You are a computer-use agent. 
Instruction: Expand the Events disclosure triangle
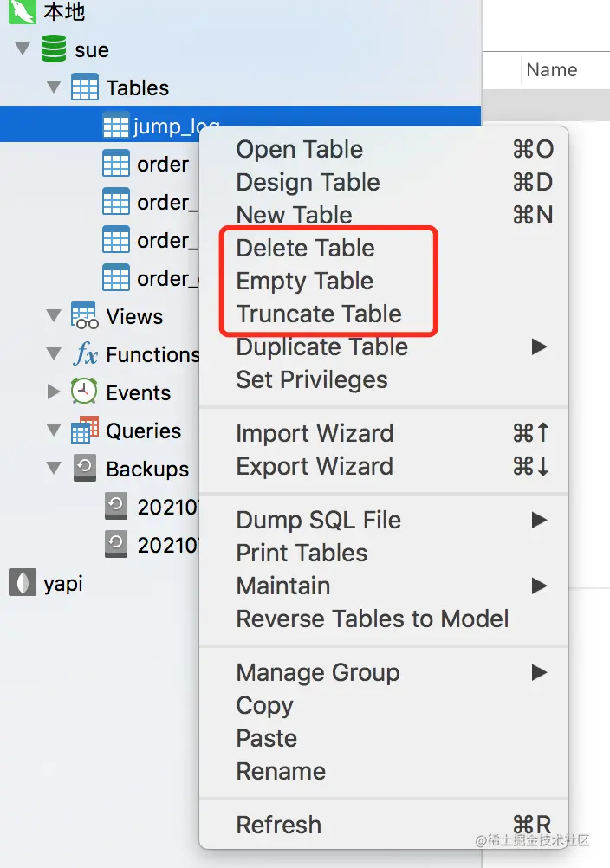54,392
